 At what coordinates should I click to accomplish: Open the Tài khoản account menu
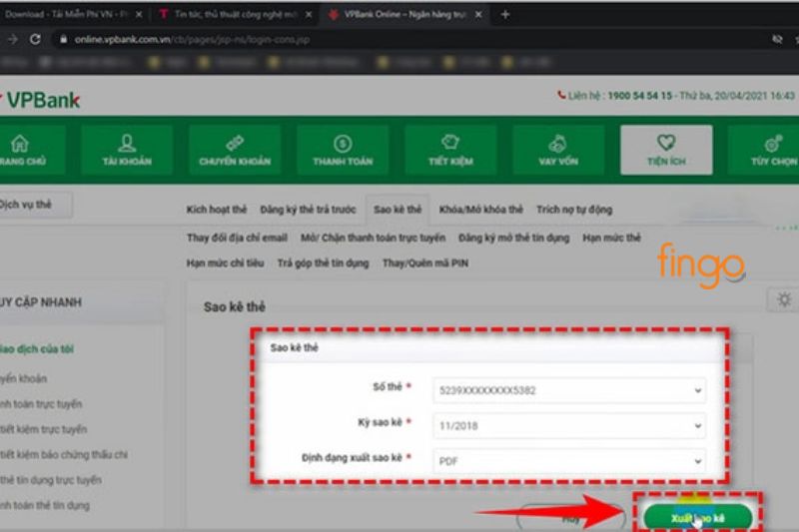pos(127,150)
